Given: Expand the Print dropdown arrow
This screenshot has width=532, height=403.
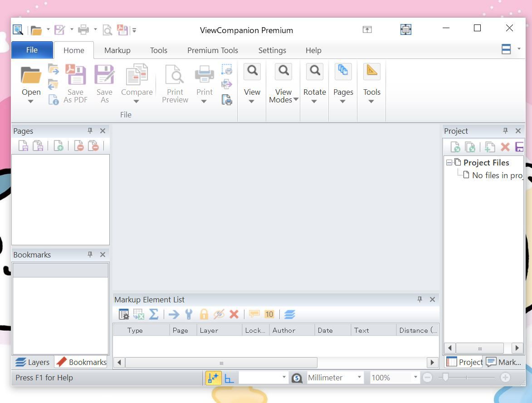Looking at the screenshot, I should 204,102.
